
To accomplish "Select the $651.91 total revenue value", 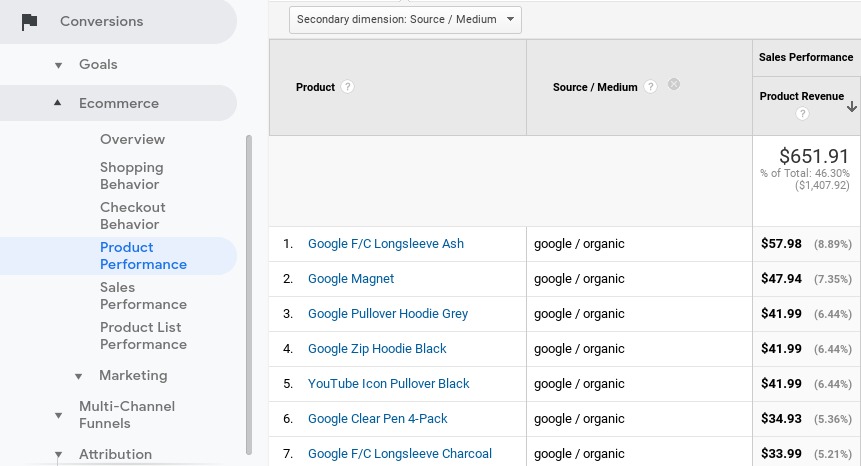I will point(814,156).
